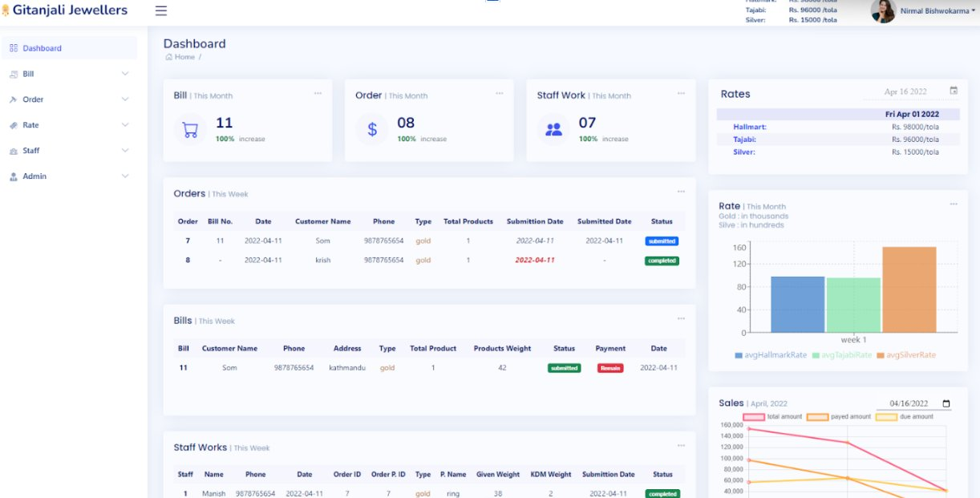Select the Order sidebar menu label
Image resolution: width=980 pixels, height=498 pixels.
point(33,99)
